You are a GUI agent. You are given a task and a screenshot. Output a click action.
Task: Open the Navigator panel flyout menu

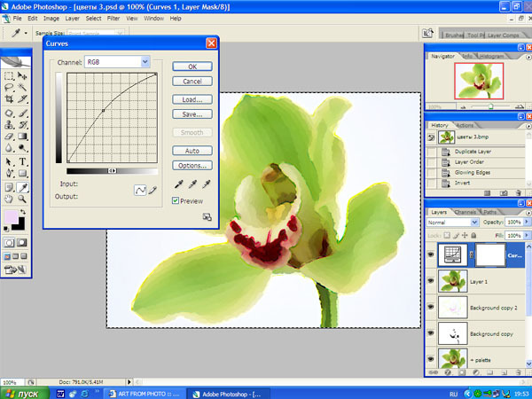click(x=528, y=57)
